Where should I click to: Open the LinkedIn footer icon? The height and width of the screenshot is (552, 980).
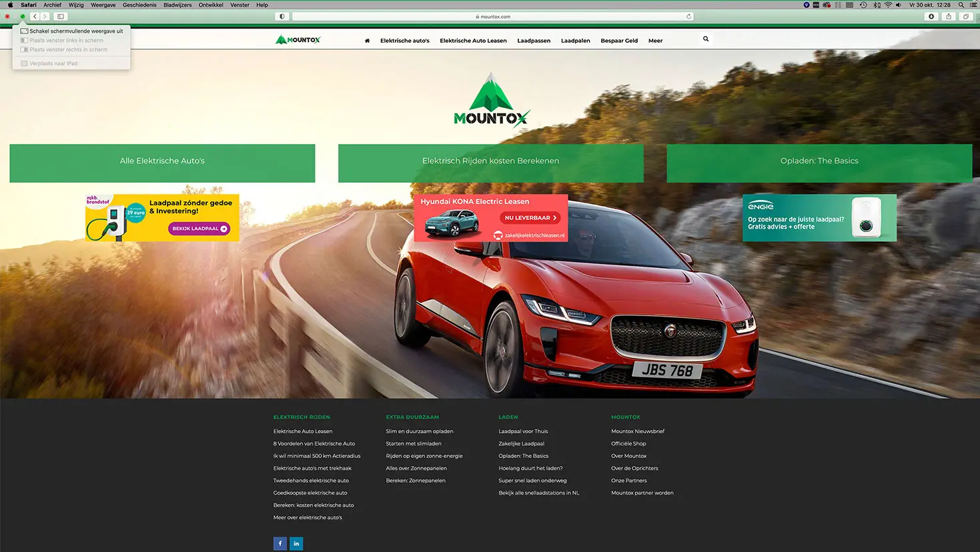[296, 543]
